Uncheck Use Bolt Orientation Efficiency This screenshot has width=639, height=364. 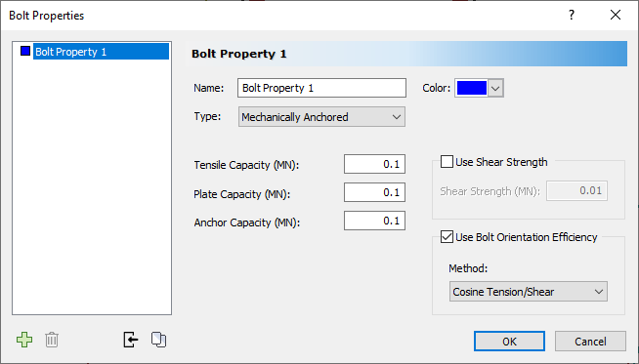[447, 237]
